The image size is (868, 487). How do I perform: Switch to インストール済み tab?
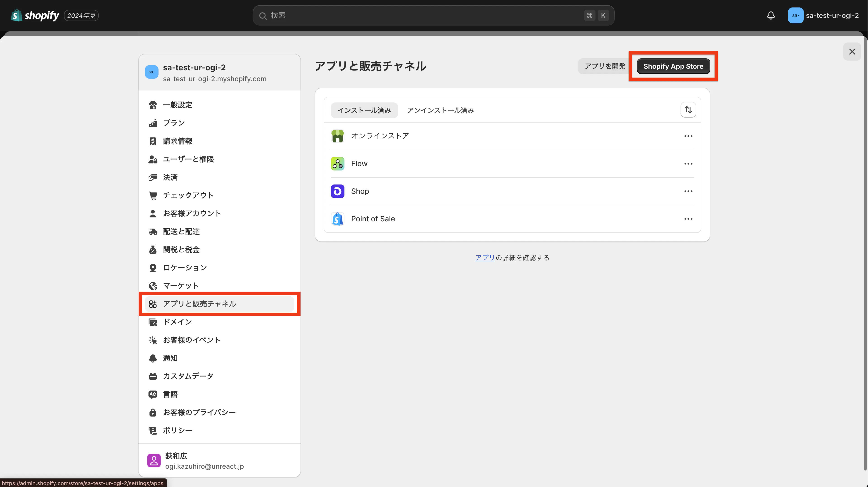pyautogui.click(x=364, y=110)
